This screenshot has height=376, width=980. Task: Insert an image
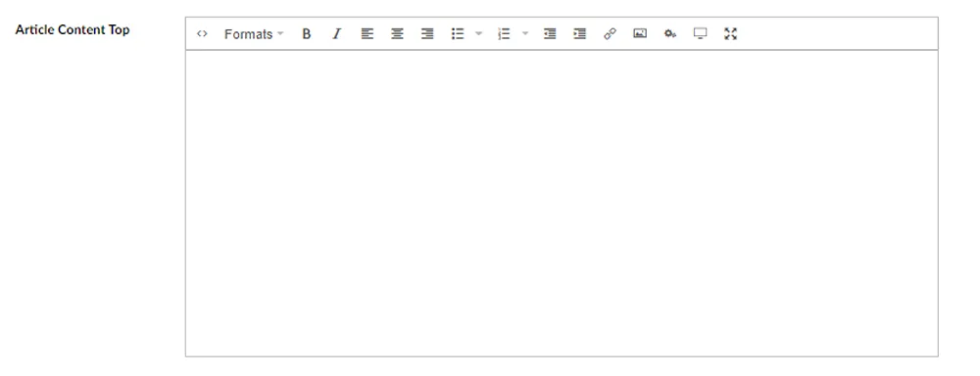point(640,33)
